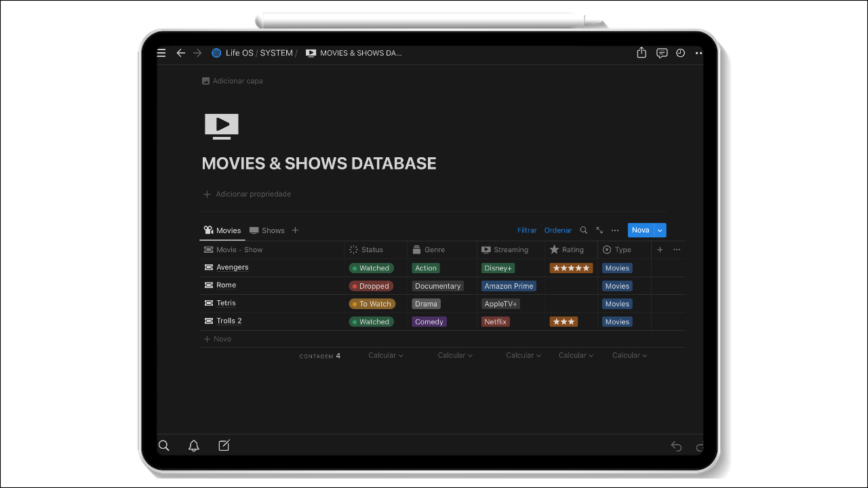868x488 pixels.
Task: Switch to the Movies view tab
Action: pos(222,230)
